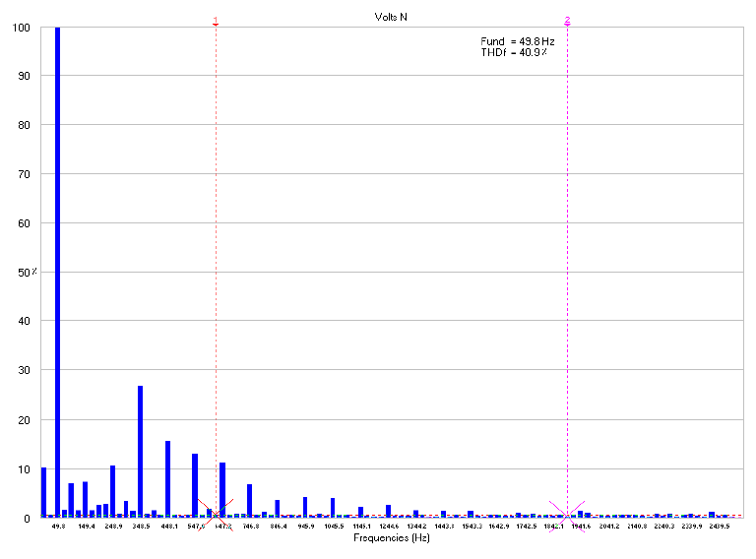
Task: Click the magenta cursor 2 marker at top
Action: click(x=567, y=21)
